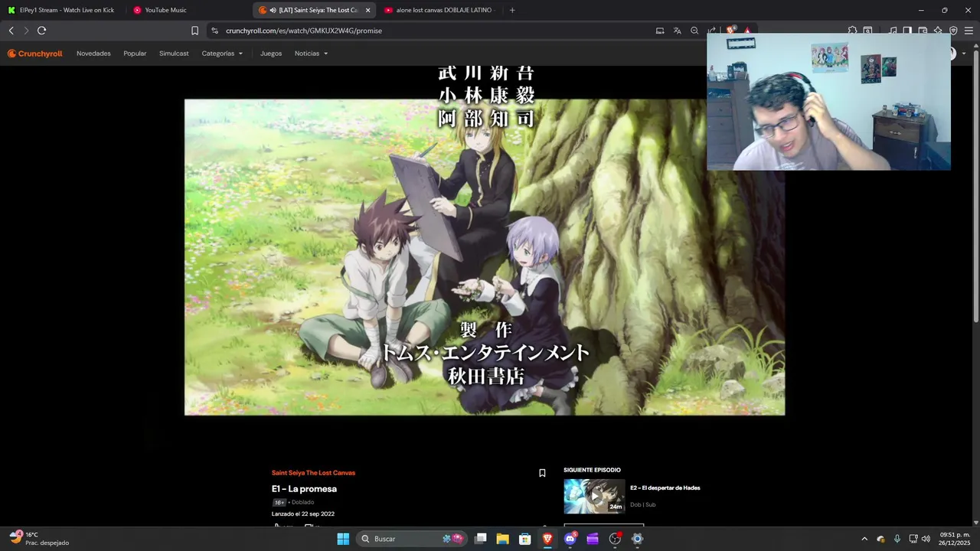
Task: Open the clock and date at 09:51 p. m.
Action: (955, 539)
